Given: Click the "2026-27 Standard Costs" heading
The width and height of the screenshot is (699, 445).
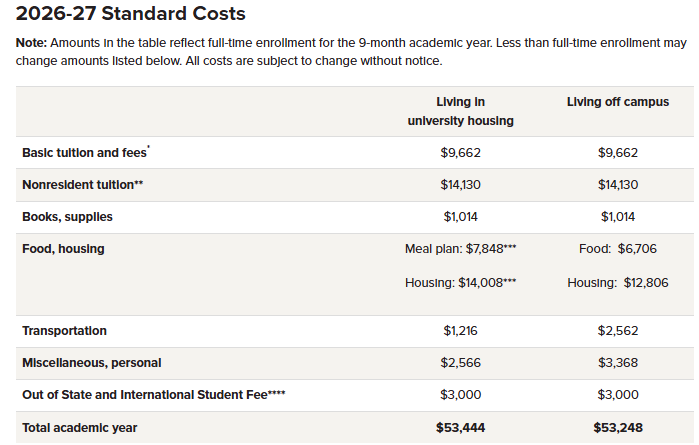Looking at the screenshot, I should 132,14.
